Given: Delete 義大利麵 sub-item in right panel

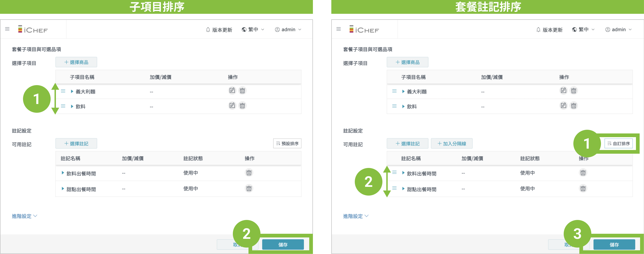Looking at the screenshot, I should point(574,90).
